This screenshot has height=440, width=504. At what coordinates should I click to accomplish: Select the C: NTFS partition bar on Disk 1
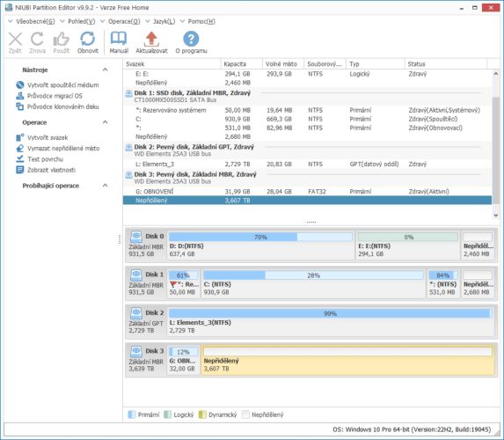(313, 283)
